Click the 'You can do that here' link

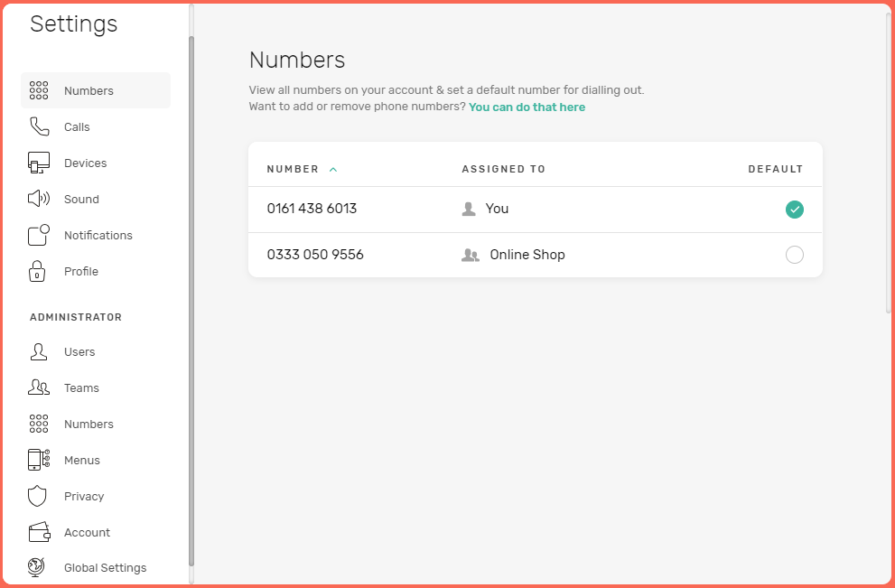527,106
